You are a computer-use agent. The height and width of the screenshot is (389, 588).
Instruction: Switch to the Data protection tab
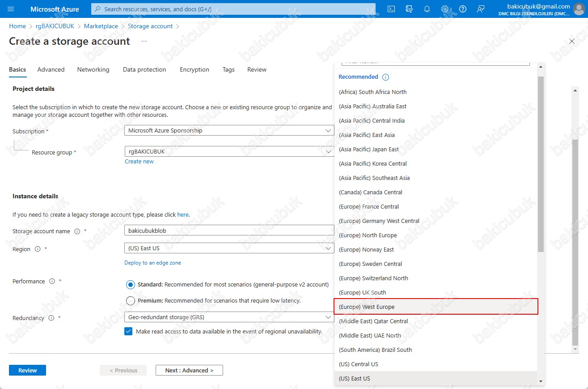144,69
